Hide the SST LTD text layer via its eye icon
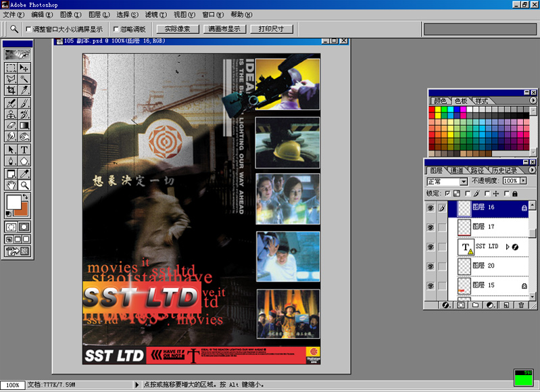The height and width of the screenshot is (392, 540). (x=431, y=247)
